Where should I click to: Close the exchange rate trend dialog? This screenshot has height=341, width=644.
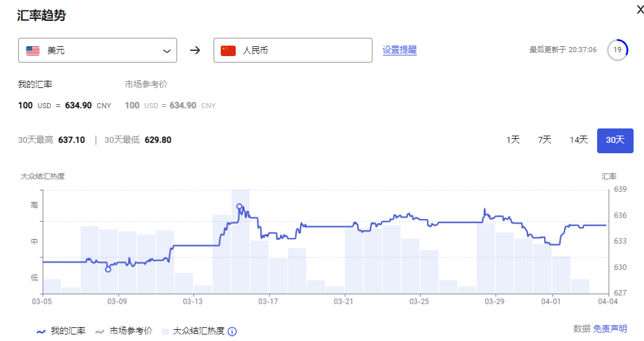coord(640,10)
